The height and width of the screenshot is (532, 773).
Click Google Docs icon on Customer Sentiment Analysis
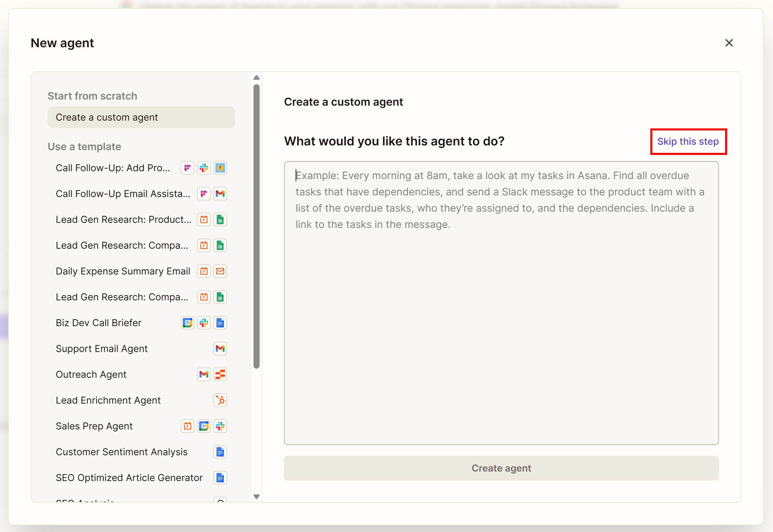click(220, 452)
